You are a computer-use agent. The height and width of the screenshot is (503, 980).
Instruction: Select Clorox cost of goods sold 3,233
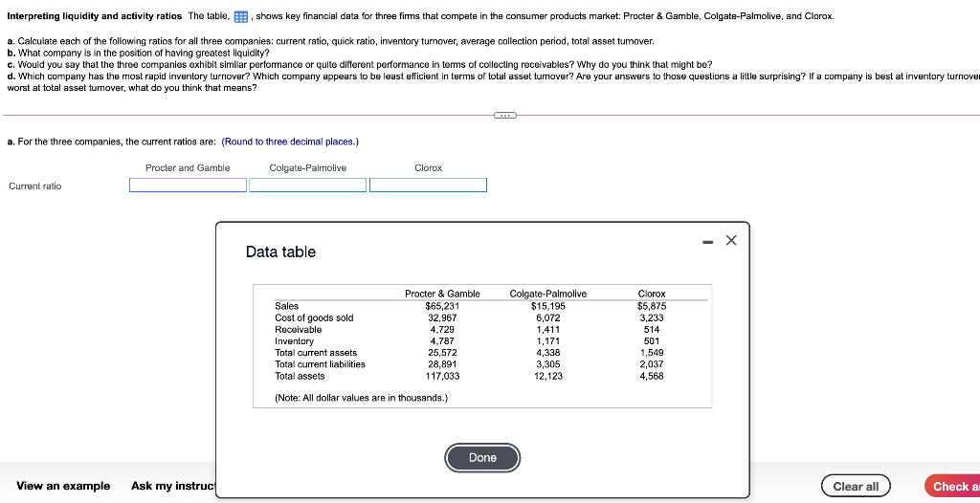652,317
